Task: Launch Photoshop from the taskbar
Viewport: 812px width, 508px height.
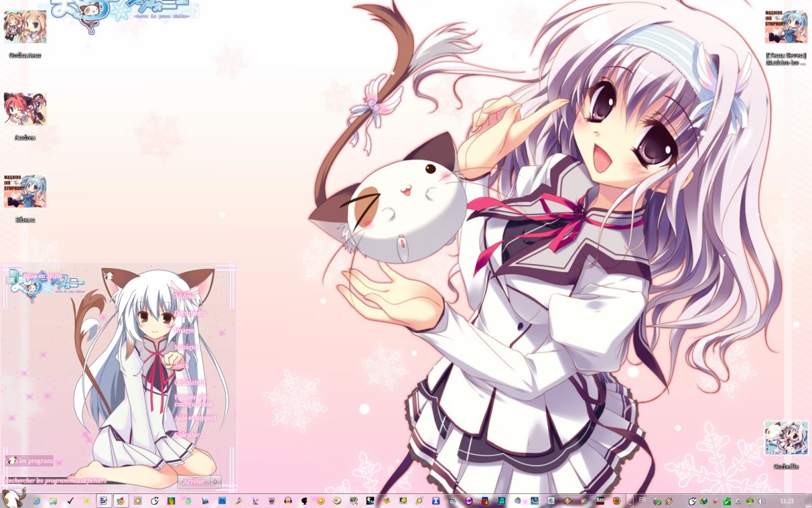Action: [222, 501]
